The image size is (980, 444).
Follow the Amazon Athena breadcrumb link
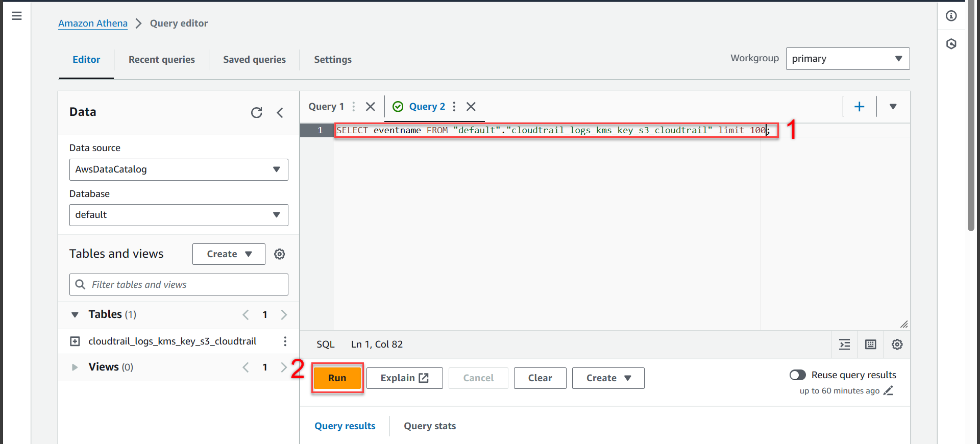coord(93,23)
